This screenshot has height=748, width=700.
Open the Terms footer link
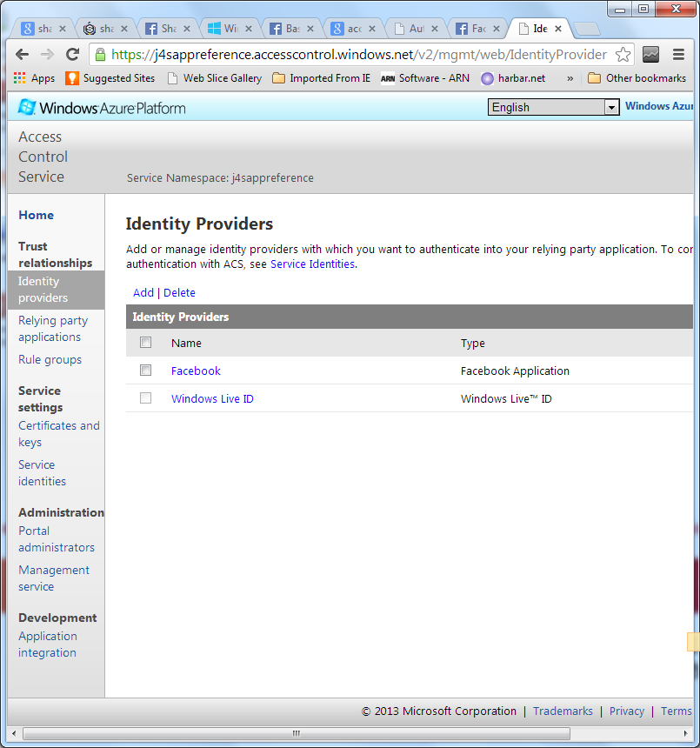[677, 711]
